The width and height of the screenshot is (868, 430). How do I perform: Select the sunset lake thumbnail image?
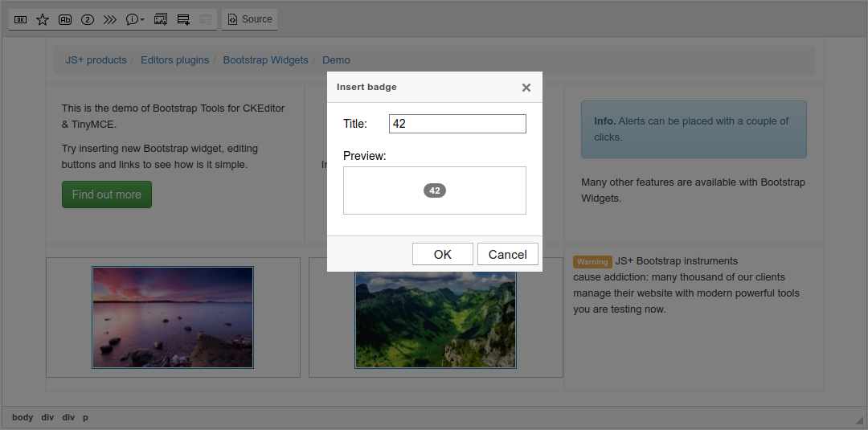173,317
